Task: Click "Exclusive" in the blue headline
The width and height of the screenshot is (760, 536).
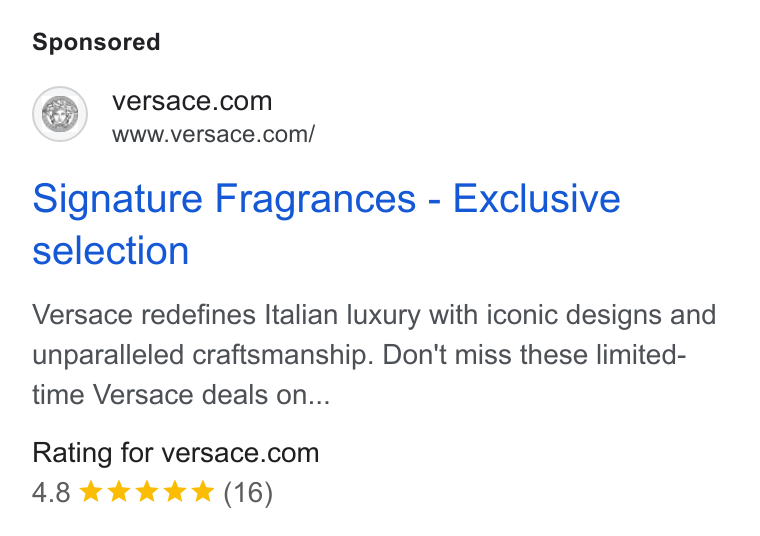Action: pos(537,199)
